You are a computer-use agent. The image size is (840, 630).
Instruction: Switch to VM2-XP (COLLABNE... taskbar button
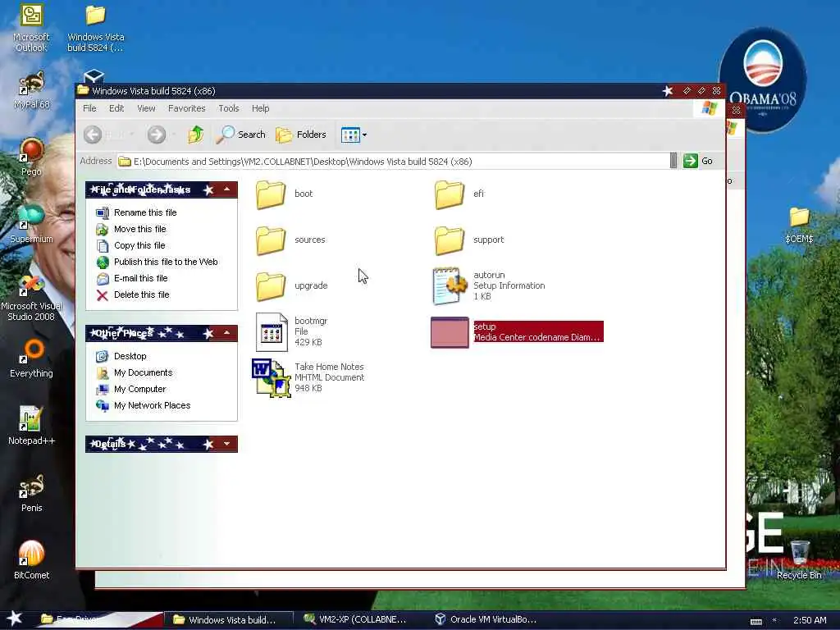pos(356,620)
